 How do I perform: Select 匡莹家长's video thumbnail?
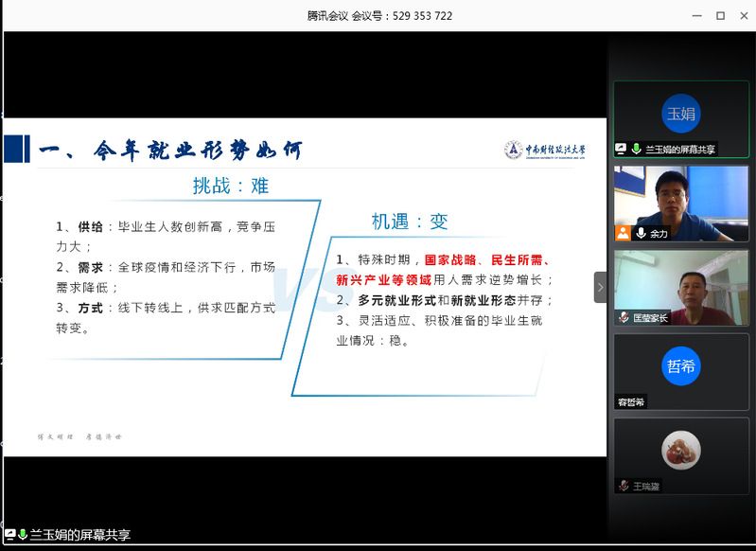point(680,282)
